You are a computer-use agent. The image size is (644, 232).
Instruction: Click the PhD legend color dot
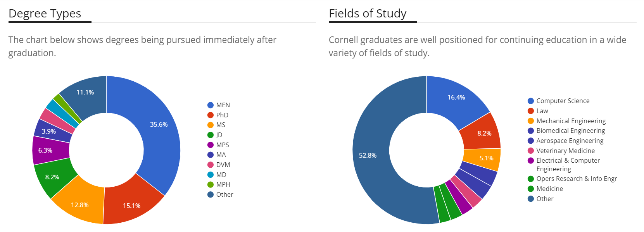(x=211, y=115)
